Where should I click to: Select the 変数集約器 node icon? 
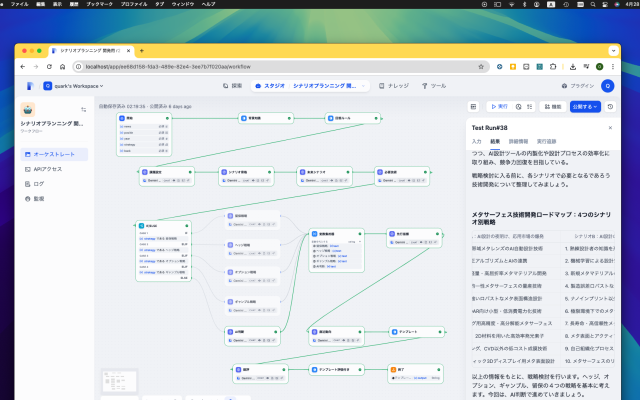[x=314, y=234]
